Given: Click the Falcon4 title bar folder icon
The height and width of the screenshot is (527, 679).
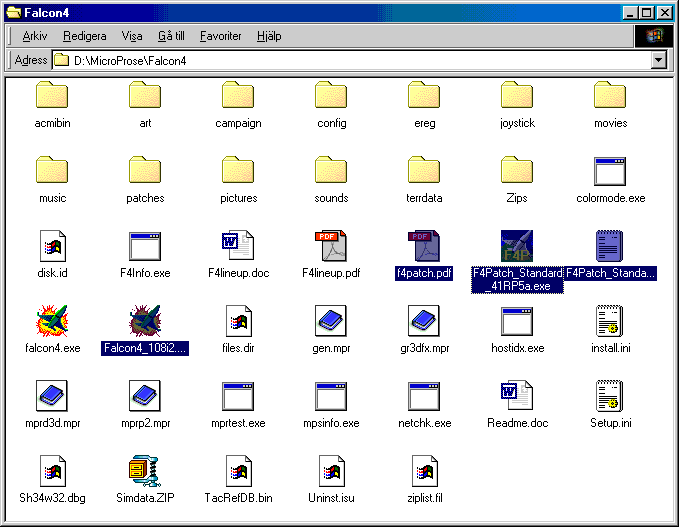Looking at the screenshot, I should point(14,13).
